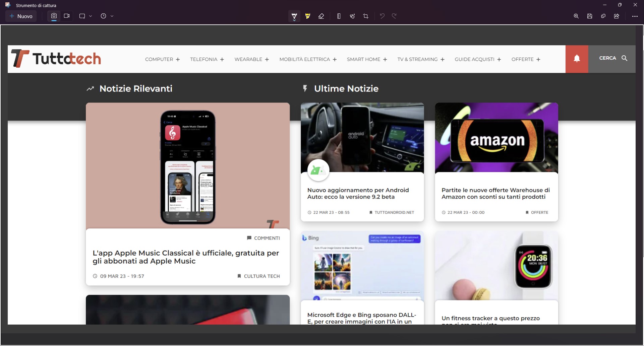This screenshot has width=644, height=346.
Task: Copy the capture to the clipboard
Action: point(603,16)
